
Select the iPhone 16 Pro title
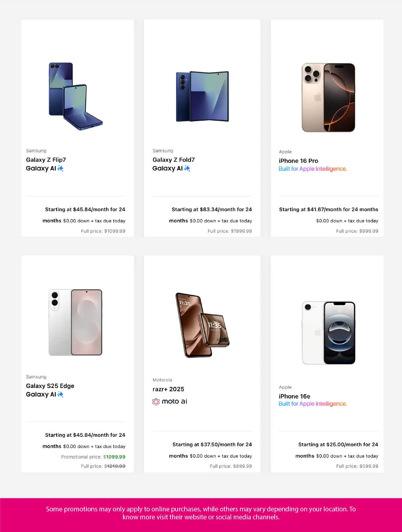(299, 161)
